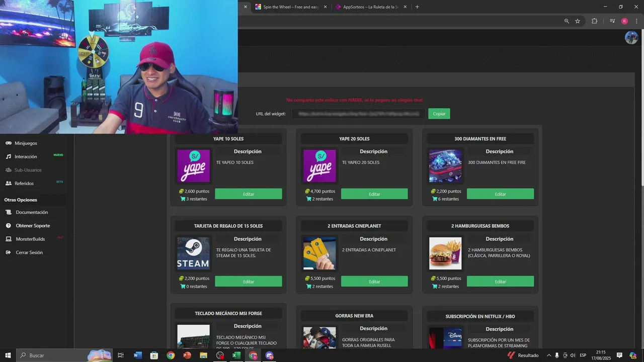Edit the 2 ENTRADAS CINEPLANET reward
Image resolution: width=644 pixels, height=362 pixels.
pos(374,282)
